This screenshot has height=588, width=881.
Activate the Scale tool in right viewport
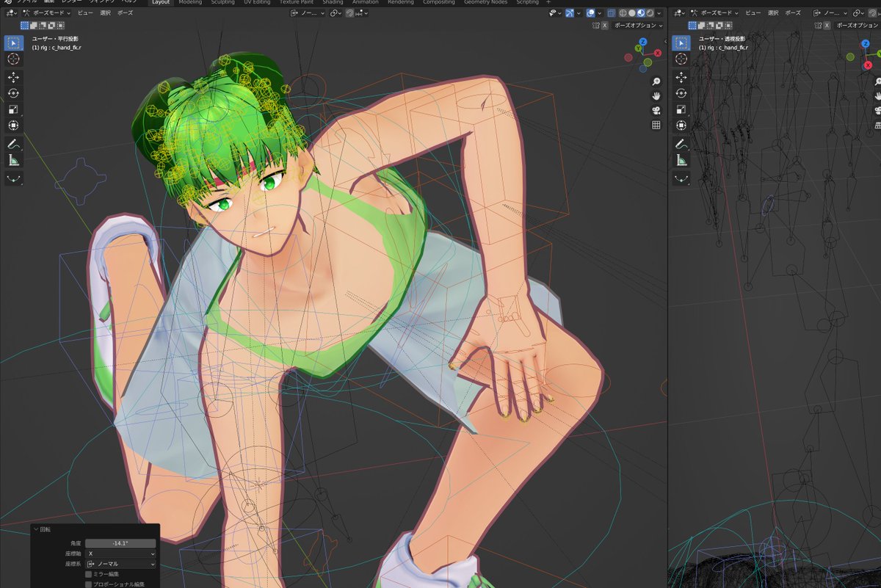681,109
